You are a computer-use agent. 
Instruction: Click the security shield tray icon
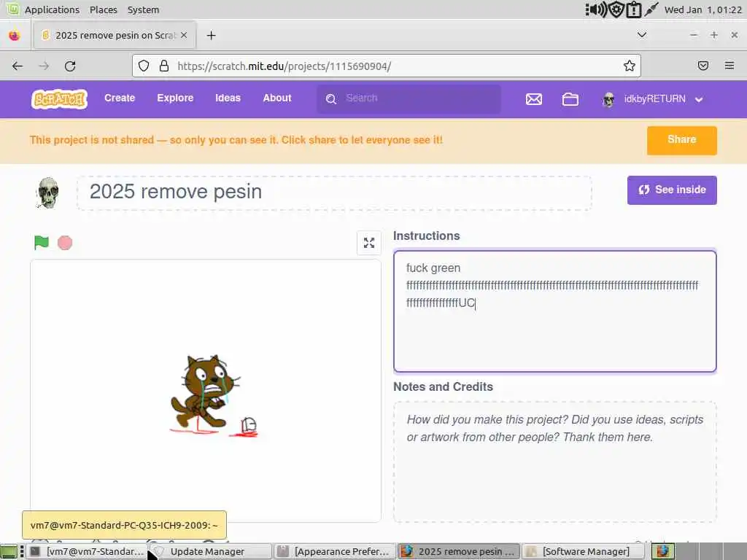pyautogui.click(x=616, y=9)
